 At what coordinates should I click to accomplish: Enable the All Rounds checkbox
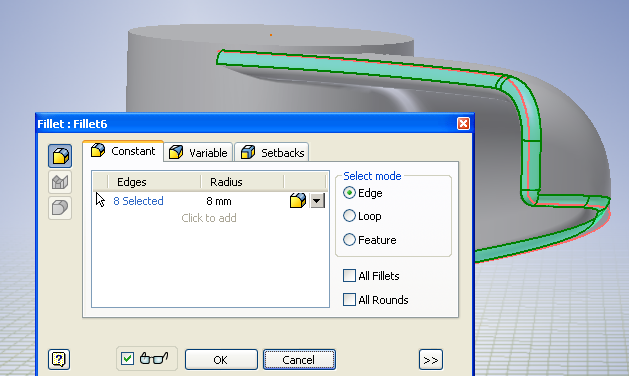pos(349,299)
